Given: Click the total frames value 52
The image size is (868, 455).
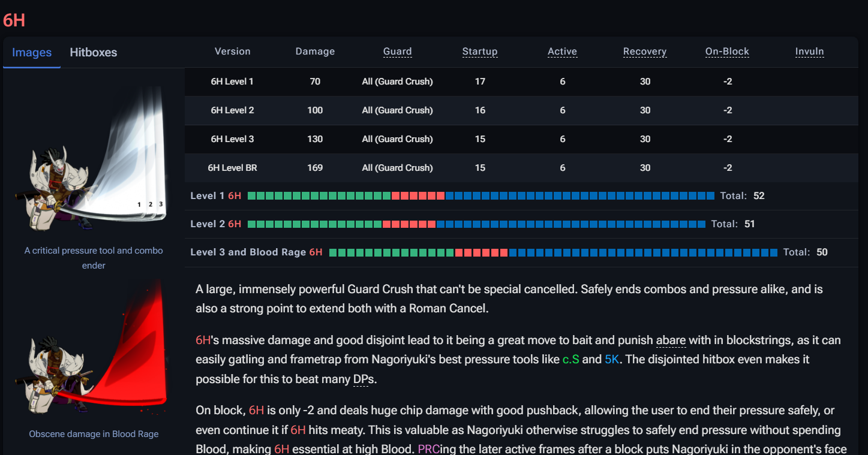Looking at the screenshot, I should (759, 196).
